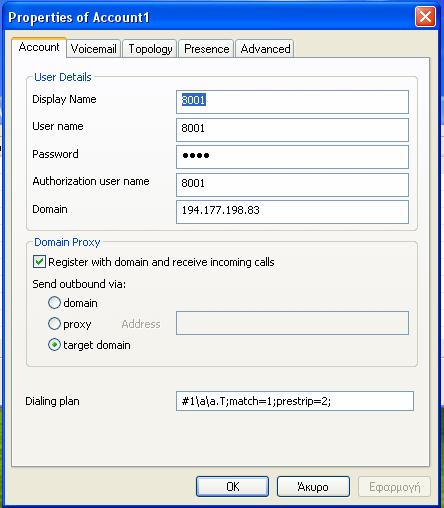Select the Authorization user name field

(292, 185)
